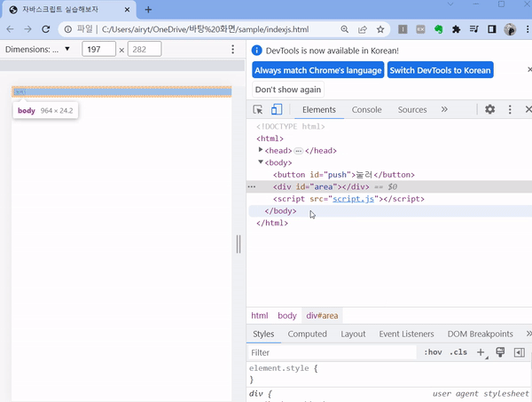Switch to the Computed tab
The image size is (532, 402).
pyautogui.click(x=307, y=334)
